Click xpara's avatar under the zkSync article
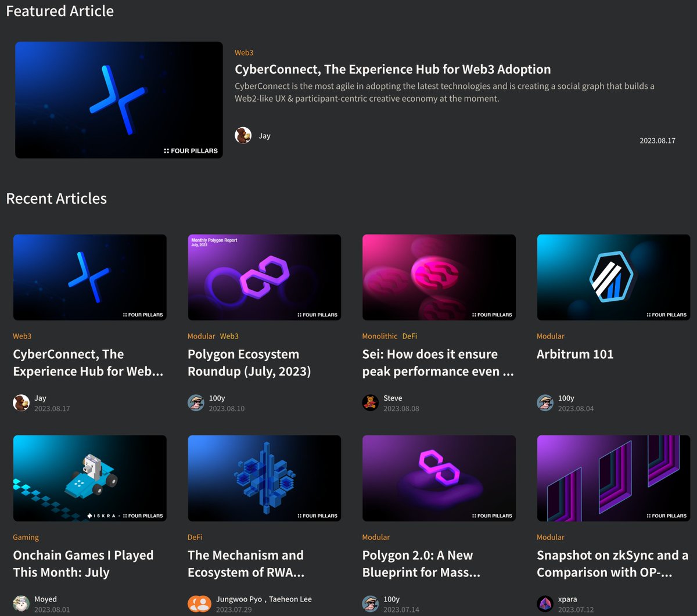This screenshot has width=697, height=616. click(545, 603)
